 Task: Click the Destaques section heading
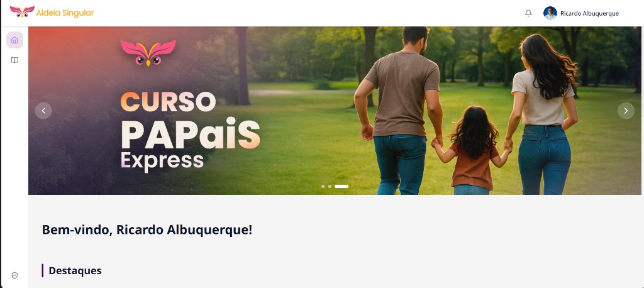tap(75, 271)
